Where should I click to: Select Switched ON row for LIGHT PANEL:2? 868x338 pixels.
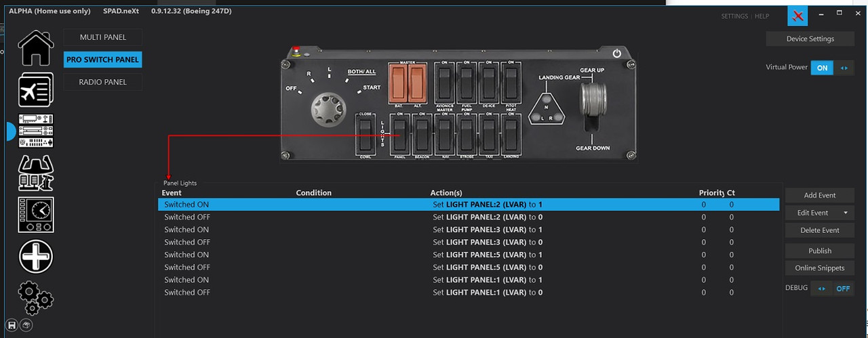[469, 205]
